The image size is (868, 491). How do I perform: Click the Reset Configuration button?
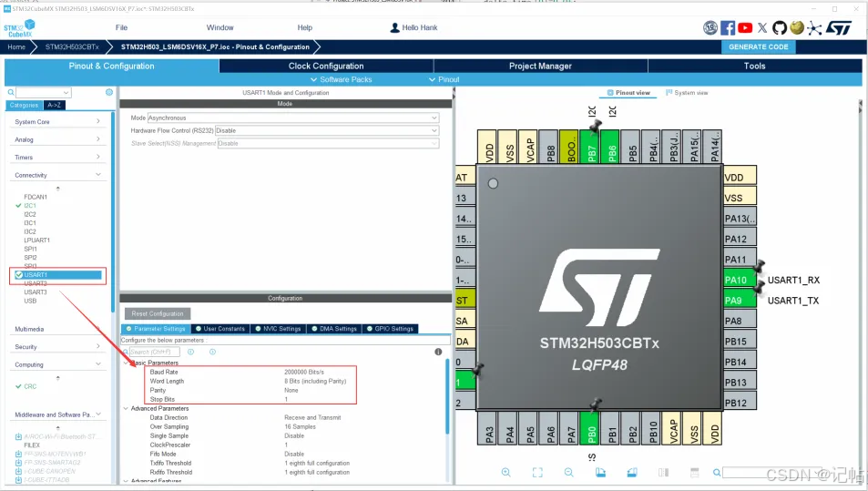coord(158,313)
